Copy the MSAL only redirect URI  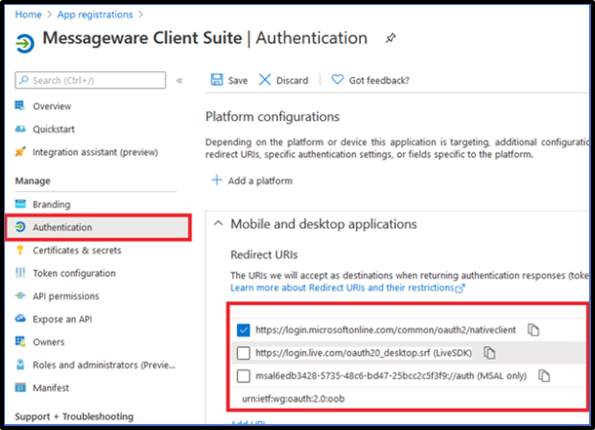(x=544, y=376)
